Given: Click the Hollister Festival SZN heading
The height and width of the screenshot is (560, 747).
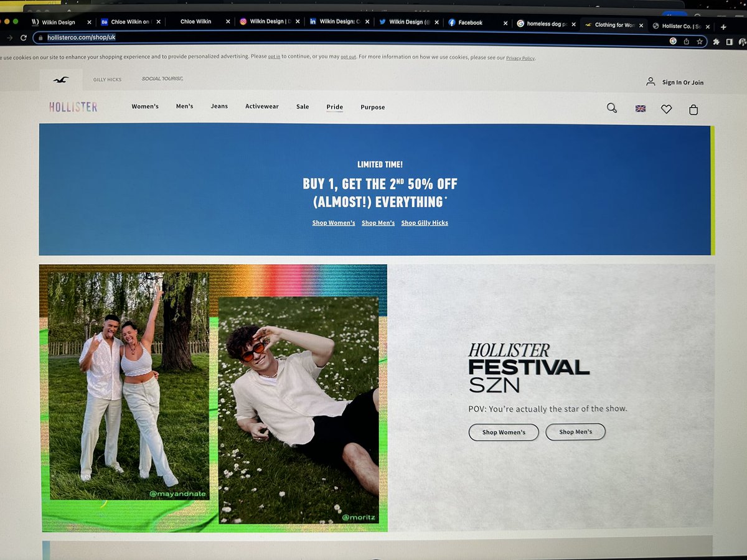Looking at the screenshot, I should tap(529, 367).
